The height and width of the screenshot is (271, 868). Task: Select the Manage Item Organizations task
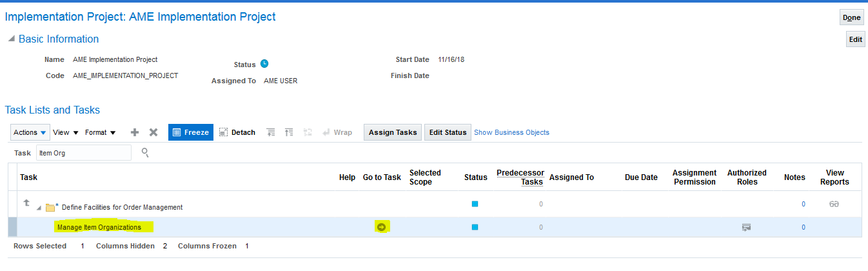[99, 227]
